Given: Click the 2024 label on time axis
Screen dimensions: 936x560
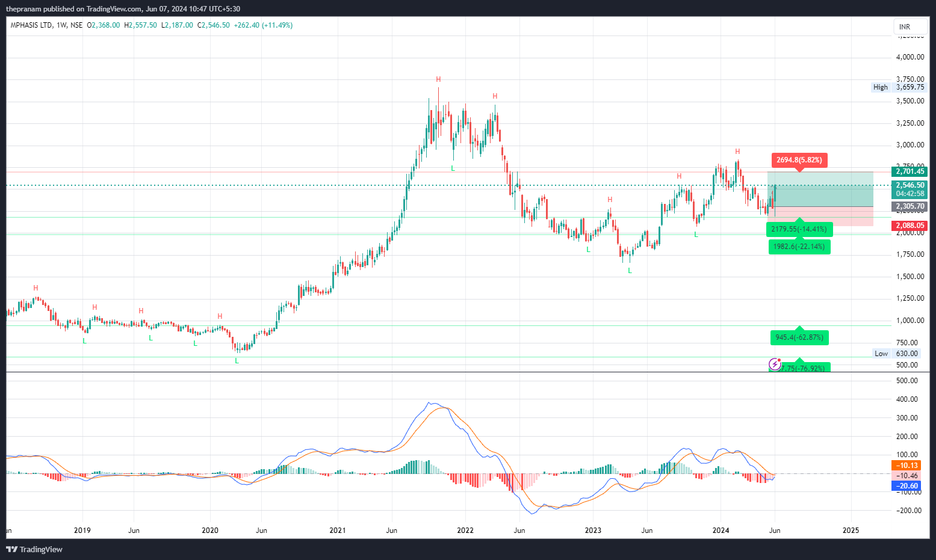Looking at the screenshot, I should [721, 531].
